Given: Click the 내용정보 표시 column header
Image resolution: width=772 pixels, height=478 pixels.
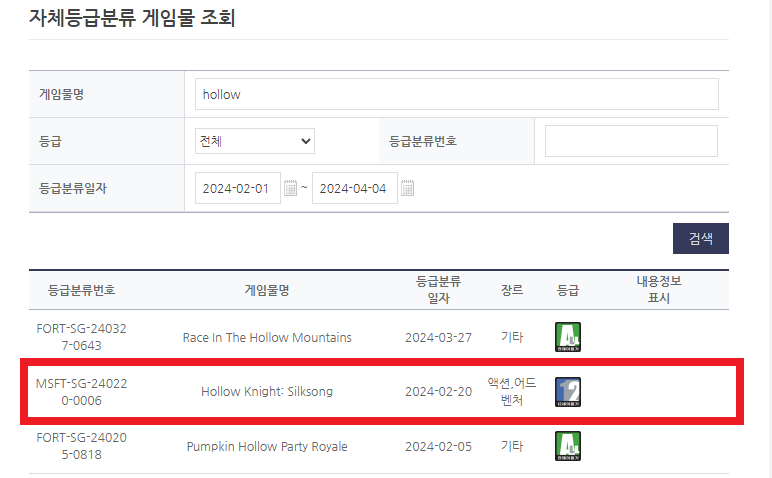Looking at the screenshot, I should point(658,290).
